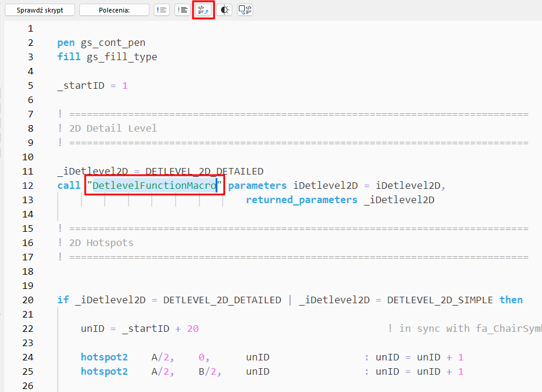
Task: Click the "call" keyword on line 12
Action: (68, 185)
